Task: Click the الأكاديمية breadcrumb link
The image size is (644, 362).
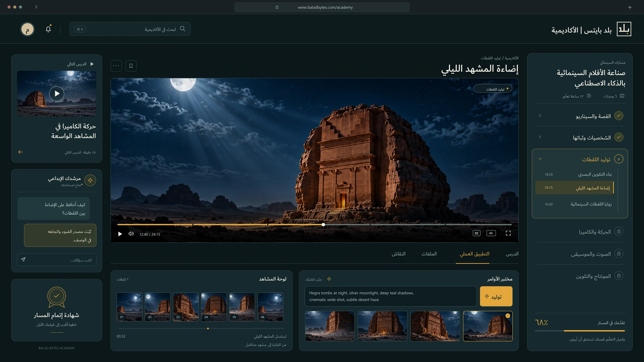Action: (512, 58)
